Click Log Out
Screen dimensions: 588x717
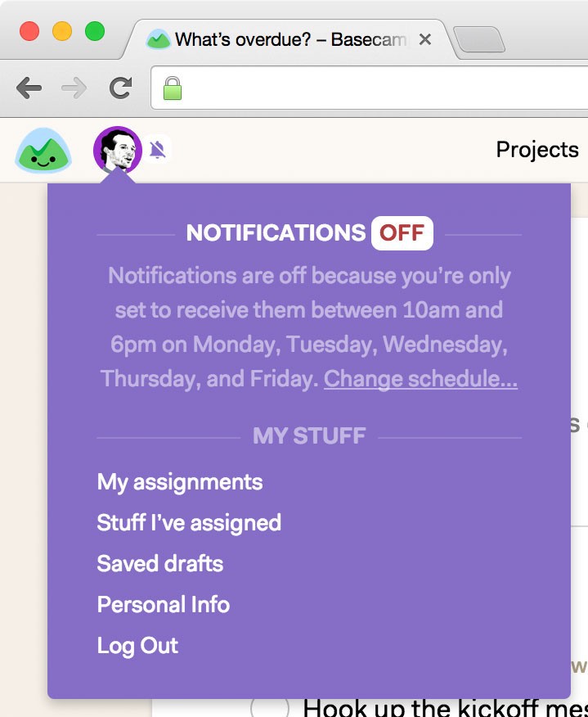click(137, 646)
